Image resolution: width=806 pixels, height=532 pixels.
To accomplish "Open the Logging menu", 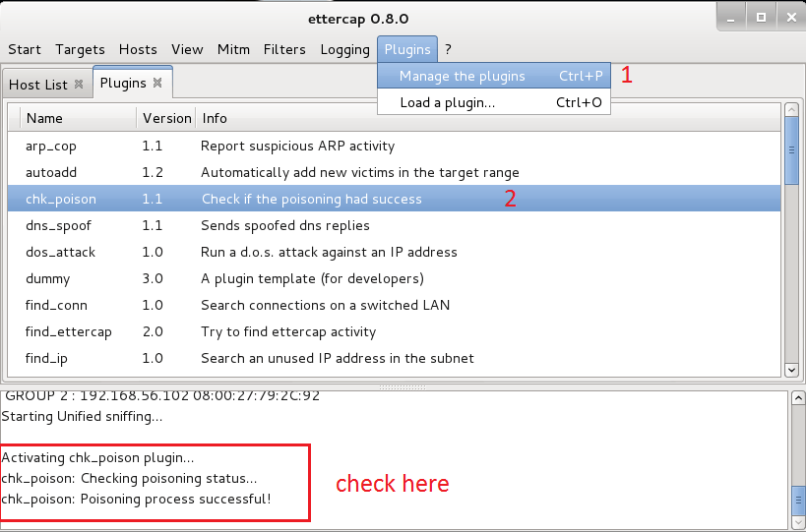I will pos(344,49).
